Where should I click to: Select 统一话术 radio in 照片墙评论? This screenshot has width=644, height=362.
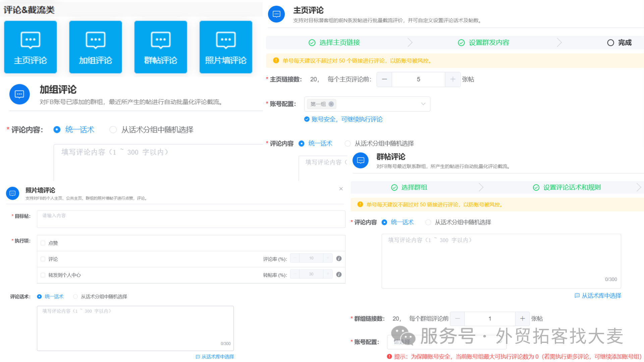click(39, 297)
